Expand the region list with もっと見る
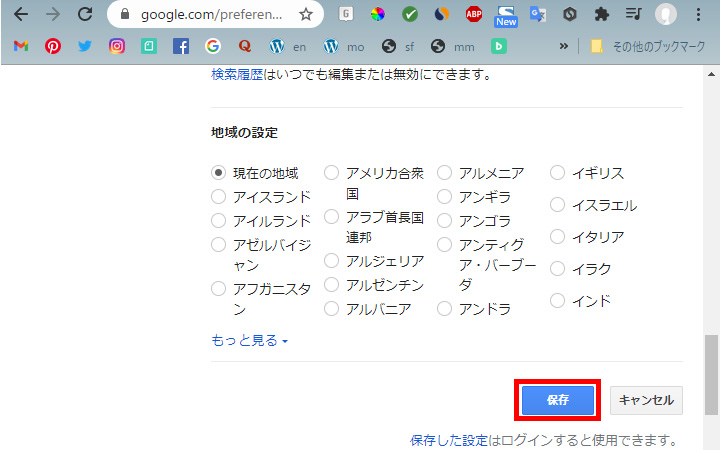This screenshot has width=720, height=450. (249, 340)
